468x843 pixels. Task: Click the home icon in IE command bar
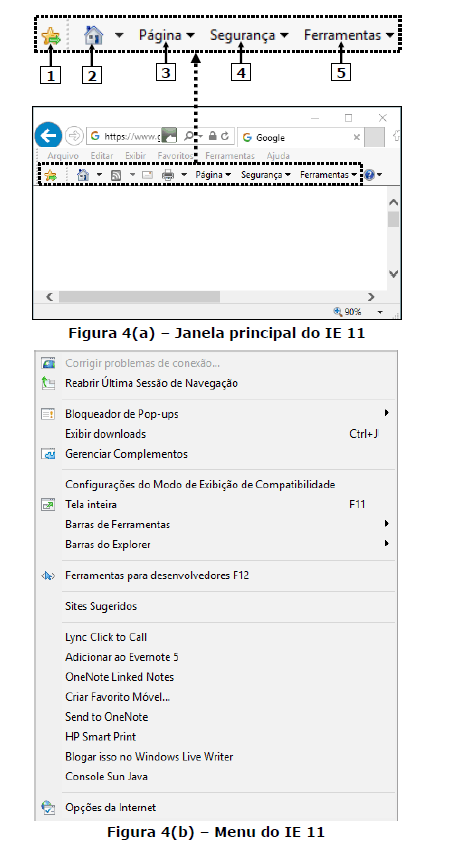coord(82,175)
